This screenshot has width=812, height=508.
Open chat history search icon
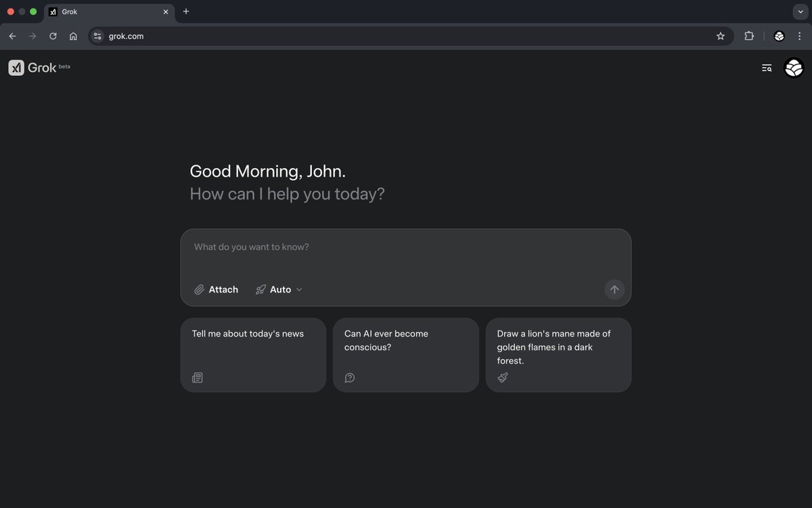point(767,68)
